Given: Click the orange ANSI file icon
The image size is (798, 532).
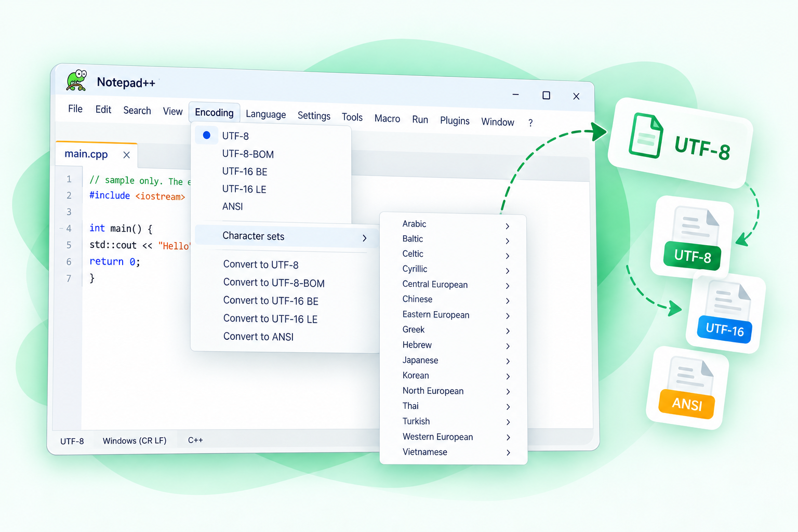Looking at the screenshot, I should [688, 388].
